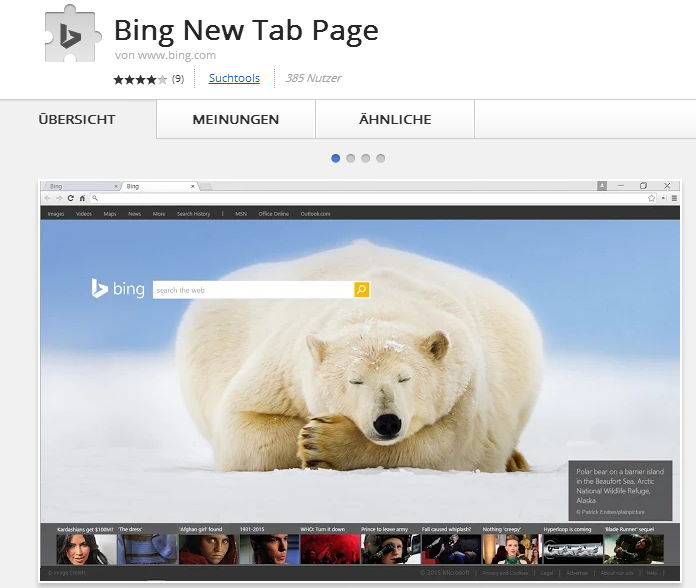696x588 pixels.
Task: Click the bookmark star in the previewed browser
Action: pyautogui.click(x=651, y=198)
